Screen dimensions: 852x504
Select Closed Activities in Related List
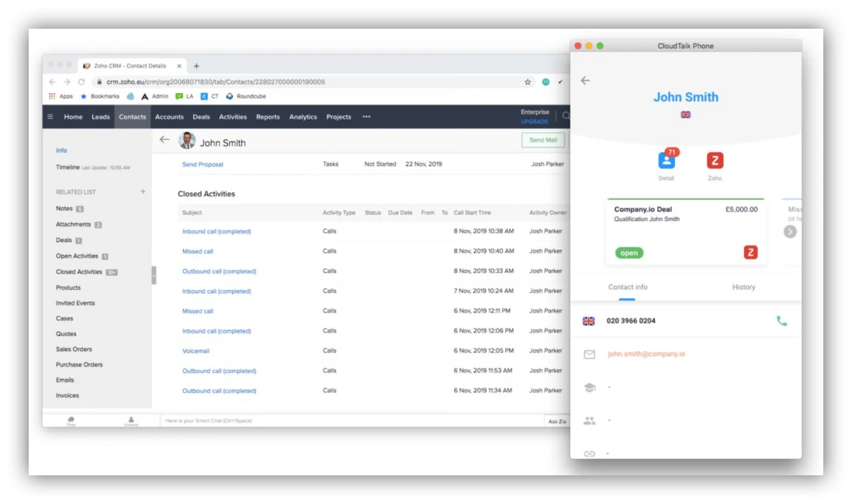pyautogui.click(x=79, y=272)
